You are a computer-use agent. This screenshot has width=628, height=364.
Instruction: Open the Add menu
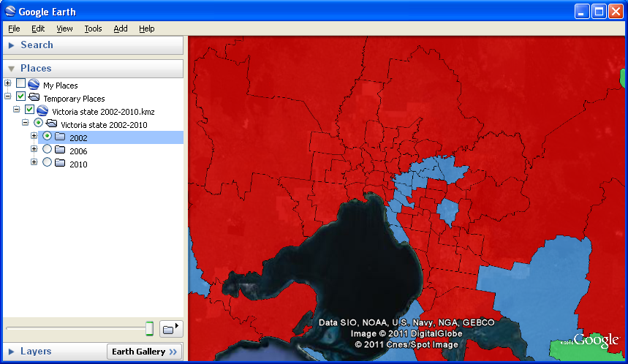tap(121, 29)
